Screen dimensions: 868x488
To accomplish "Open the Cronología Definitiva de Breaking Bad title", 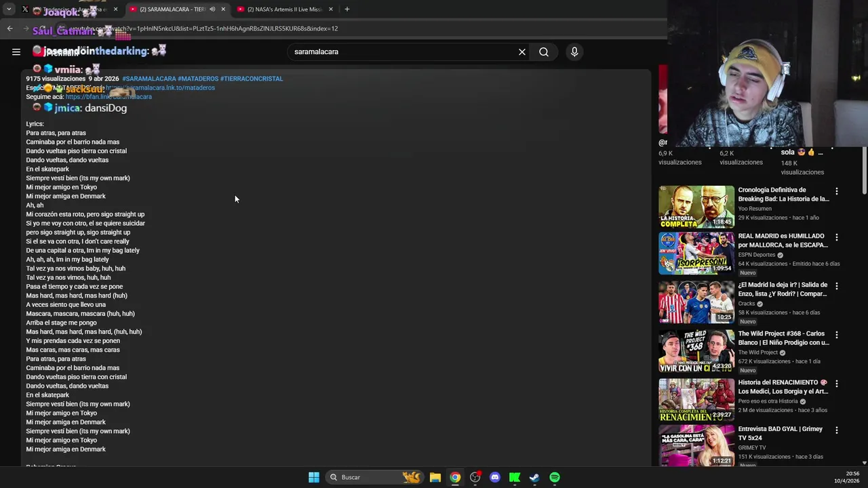I will (783, 195).
